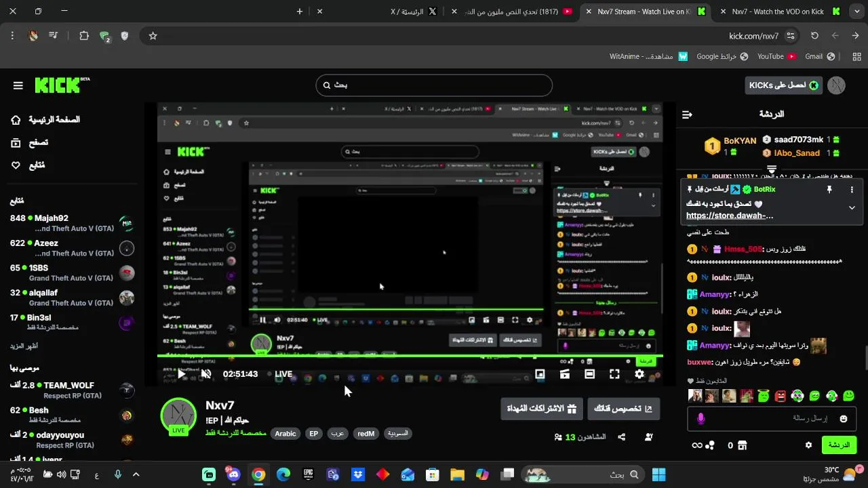Image resolution: width=868 pixels, height=488 pixels.
Task: Open Dropbox from the Windows taskbar
Action: tap(358, 474)
